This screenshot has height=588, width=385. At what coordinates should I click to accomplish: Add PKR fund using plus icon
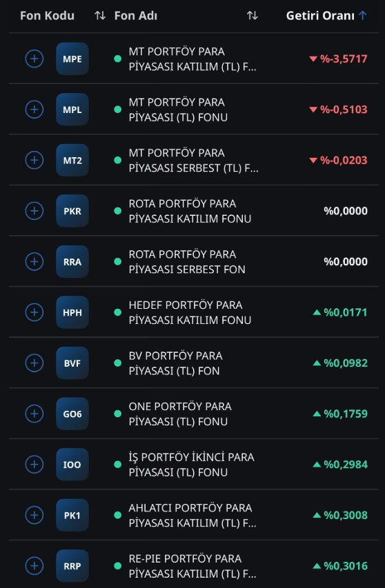tap(34, 211)
